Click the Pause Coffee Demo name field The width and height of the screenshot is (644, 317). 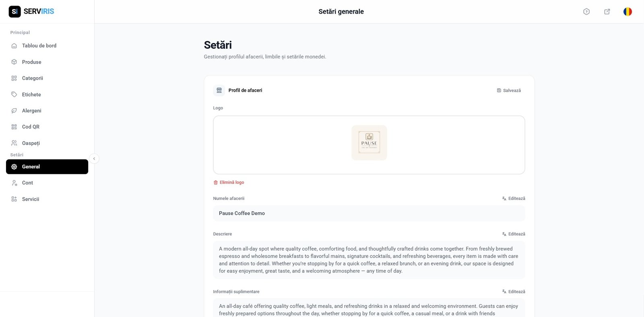(x=369, y=213)
